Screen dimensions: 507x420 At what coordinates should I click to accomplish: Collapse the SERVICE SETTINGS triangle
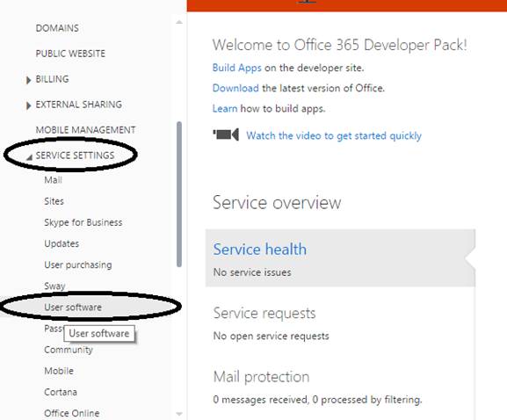(x=29, y=157)
